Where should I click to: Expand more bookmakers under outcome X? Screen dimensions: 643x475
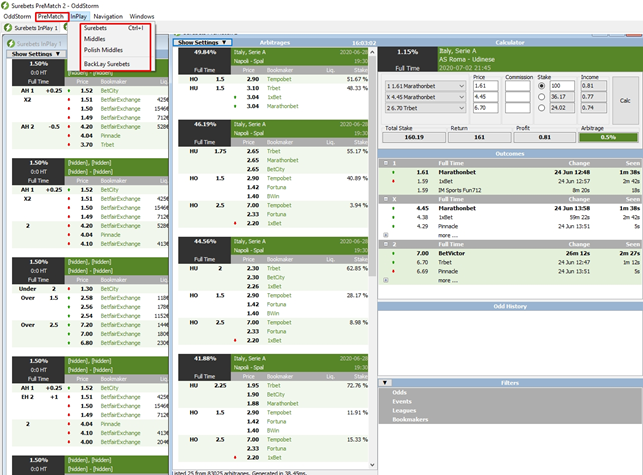click(x=386, y=235)
